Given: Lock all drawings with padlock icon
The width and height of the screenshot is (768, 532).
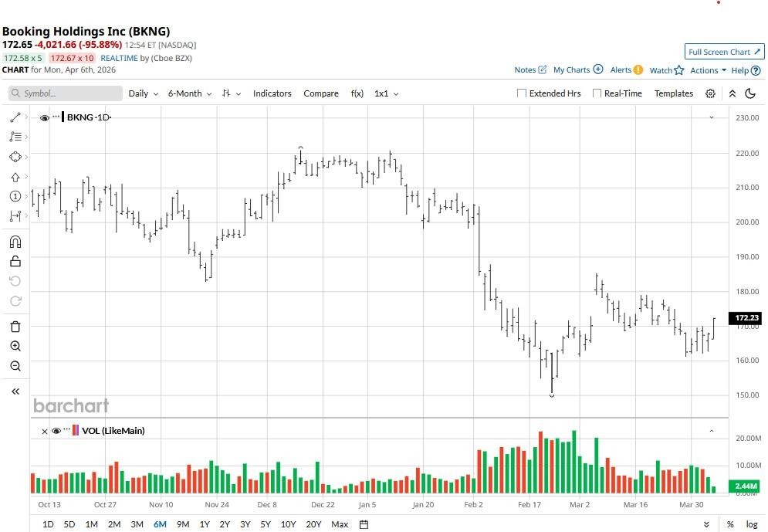Looking at the screenshot, I should [15, 261].
